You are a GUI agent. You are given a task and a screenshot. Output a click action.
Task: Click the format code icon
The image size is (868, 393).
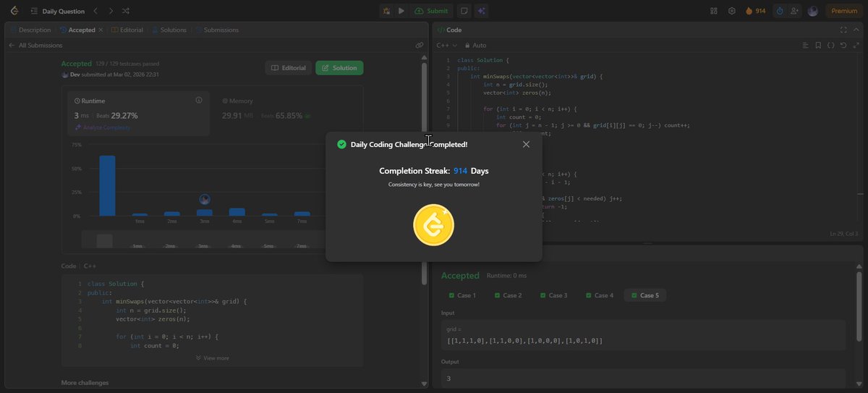click(805, 45)
